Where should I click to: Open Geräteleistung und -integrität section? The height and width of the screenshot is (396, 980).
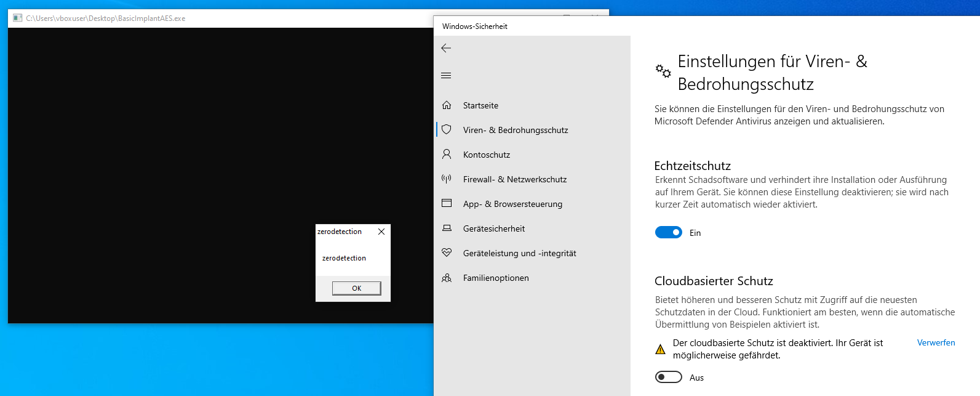pos(532,253)
